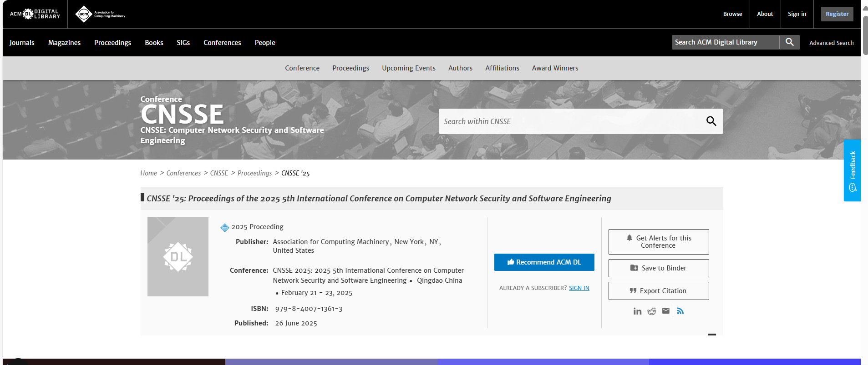Open the Feedback side tab
868x365 pixels.
pyautogui.click(x=852, y=170)
